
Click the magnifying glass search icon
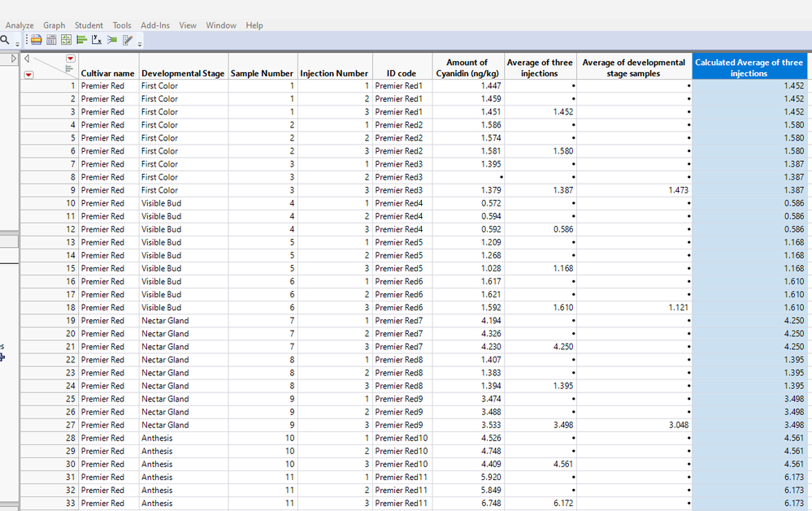[5, 39]
